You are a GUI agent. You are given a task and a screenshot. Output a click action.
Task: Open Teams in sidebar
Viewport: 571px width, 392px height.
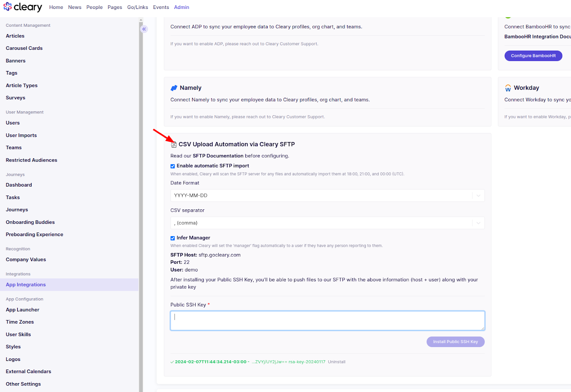pos(14,148)
